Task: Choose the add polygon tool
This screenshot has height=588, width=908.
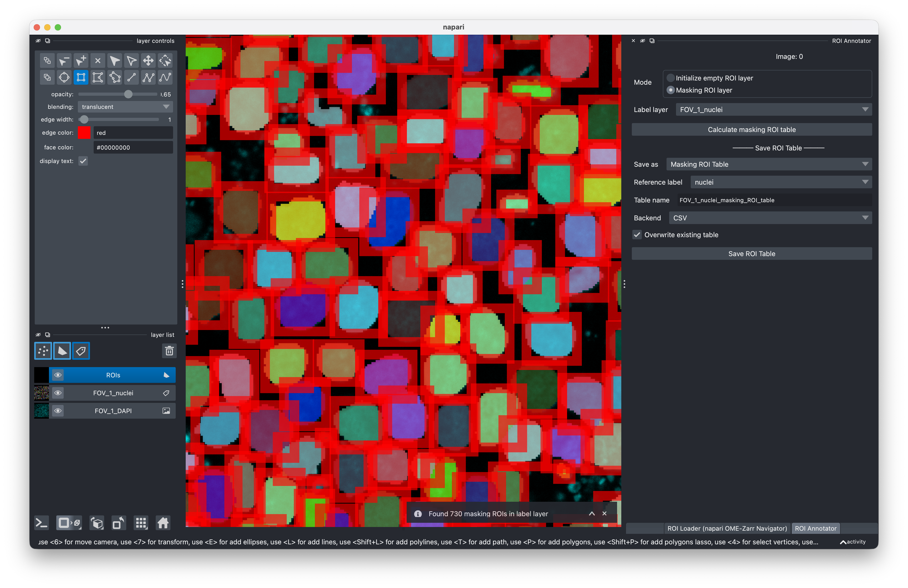Action: 98,77
